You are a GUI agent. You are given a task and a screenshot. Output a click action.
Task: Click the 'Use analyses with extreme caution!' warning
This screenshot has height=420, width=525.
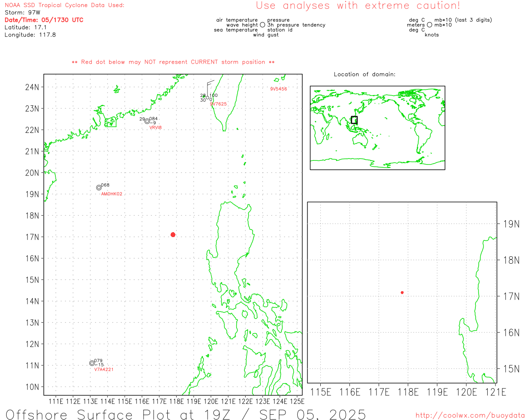point(358,6)
